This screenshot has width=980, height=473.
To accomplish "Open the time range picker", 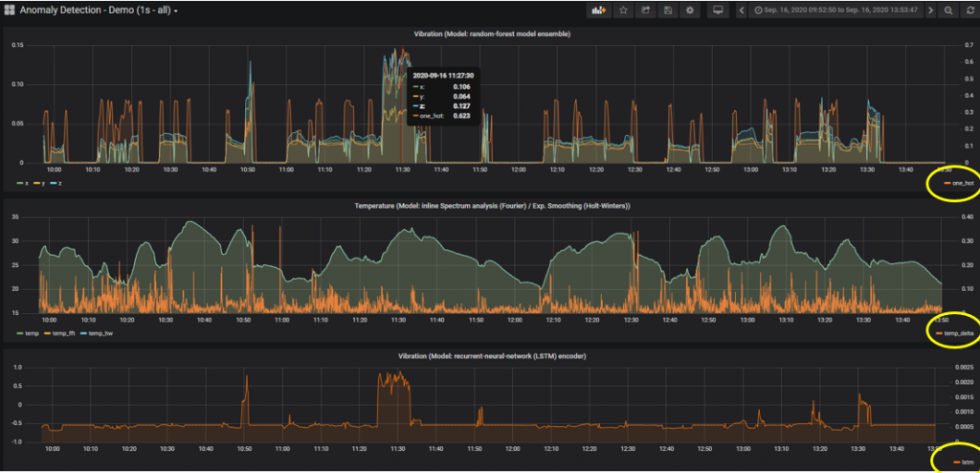I will (x=835, y=10).
